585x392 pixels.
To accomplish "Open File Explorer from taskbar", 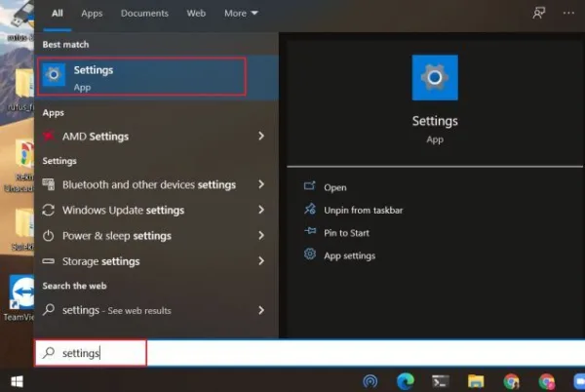I will [476, 381].
